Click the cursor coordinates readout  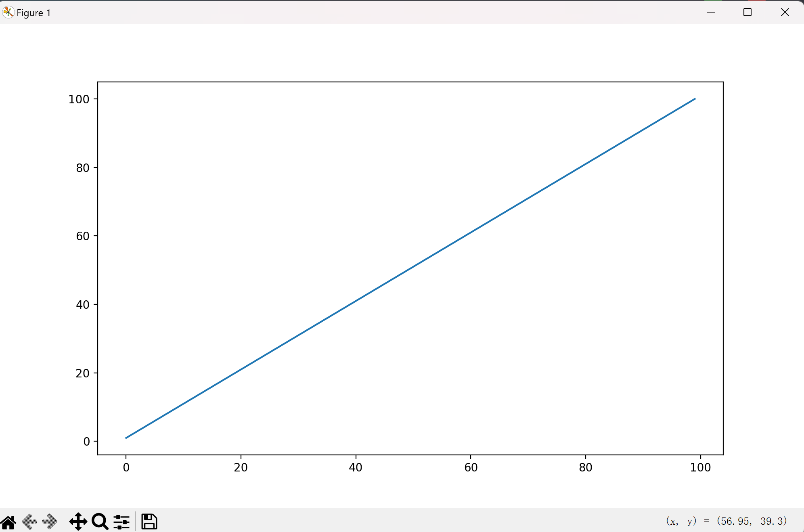[726, 521]
